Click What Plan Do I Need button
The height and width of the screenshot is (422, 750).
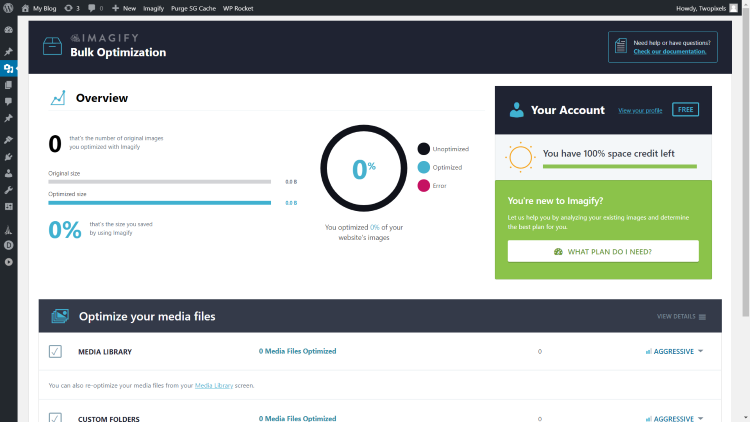(603, 251)
